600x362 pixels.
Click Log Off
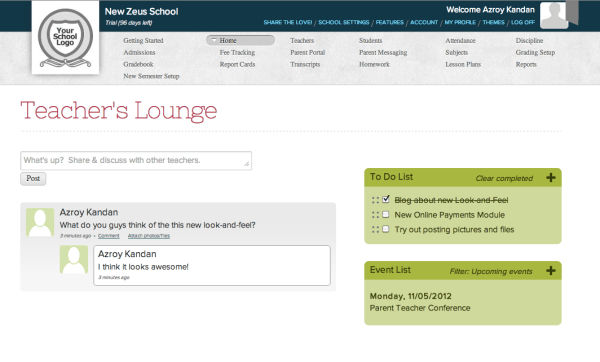[x=523, y=23]
